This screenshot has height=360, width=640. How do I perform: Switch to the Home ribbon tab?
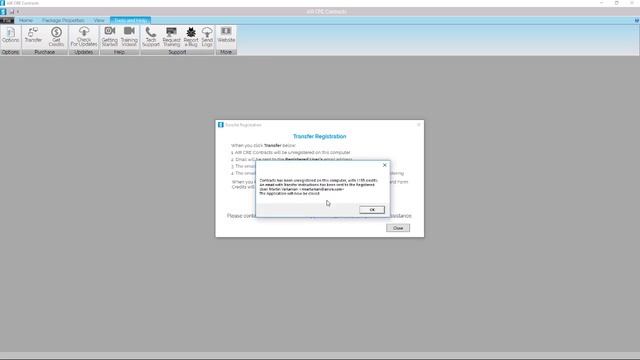point(26,20)
